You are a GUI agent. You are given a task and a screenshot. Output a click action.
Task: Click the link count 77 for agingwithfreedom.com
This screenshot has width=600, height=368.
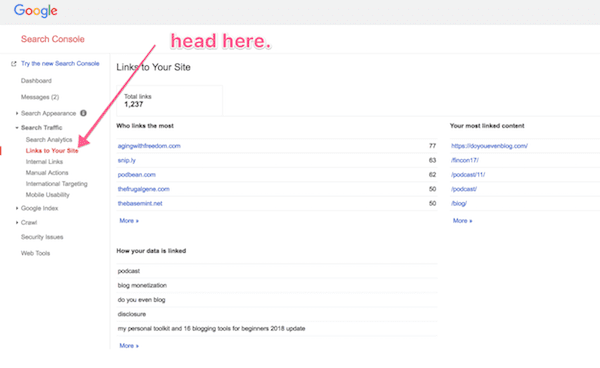point(432,146)
